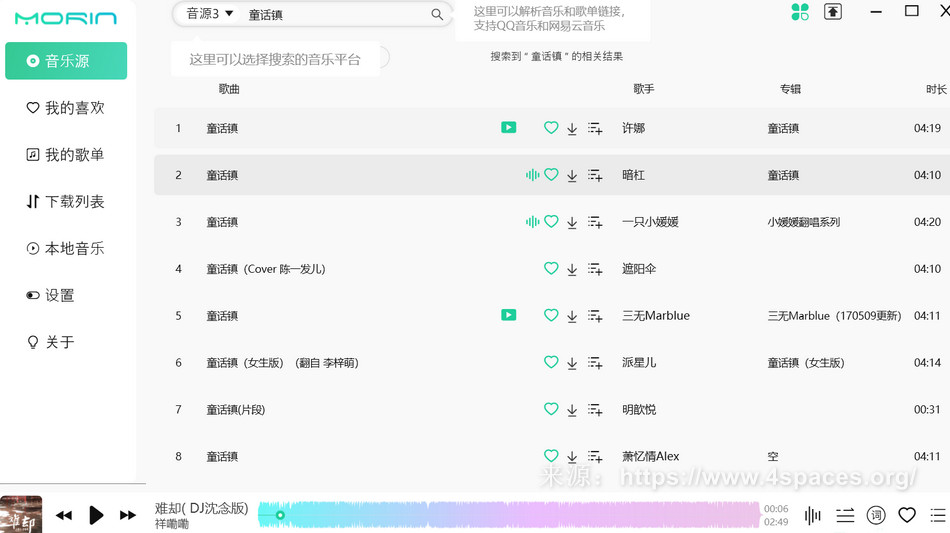950x533 pixels.
Task: Click the upload arrow icon in title bar
Action: (x=833, y=12)
